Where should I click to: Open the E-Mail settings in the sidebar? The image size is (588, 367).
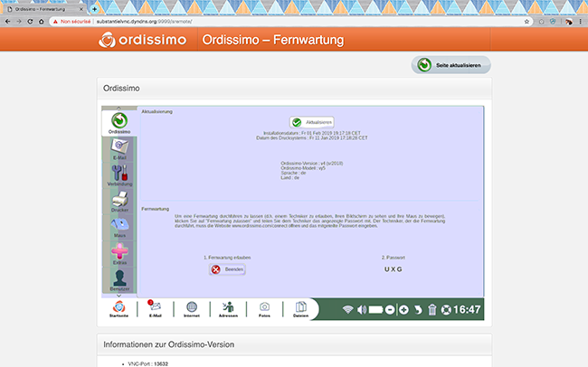(x=119, y=149)
